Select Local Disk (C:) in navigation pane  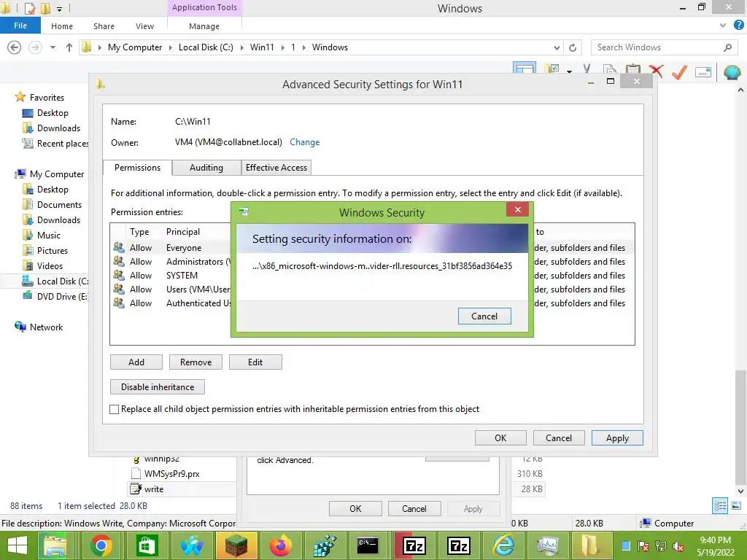[55, 281]
